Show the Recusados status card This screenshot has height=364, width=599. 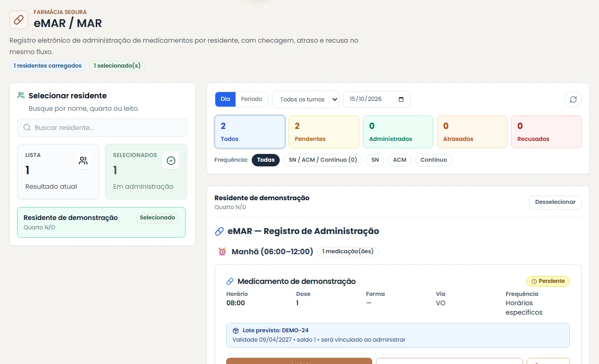pyautogui.click(x=546, y=132)
